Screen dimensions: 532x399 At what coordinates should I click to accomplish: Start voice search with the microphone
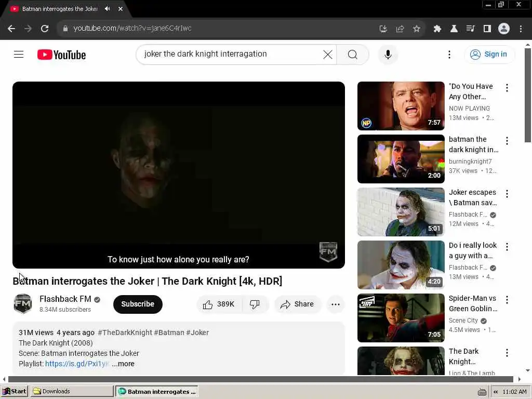click(x=388, y=54)
